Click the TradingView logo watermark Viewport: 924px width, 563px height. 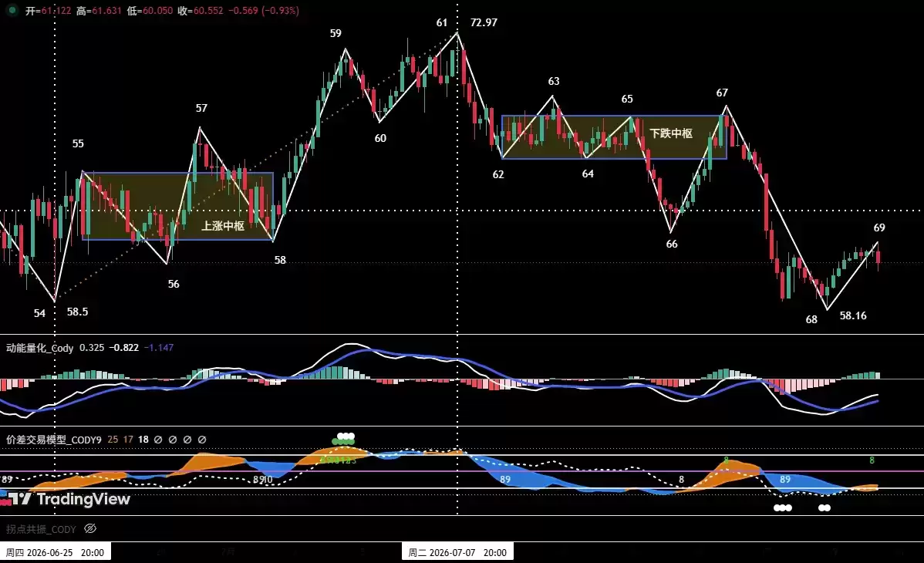click(x=66, y=499)
